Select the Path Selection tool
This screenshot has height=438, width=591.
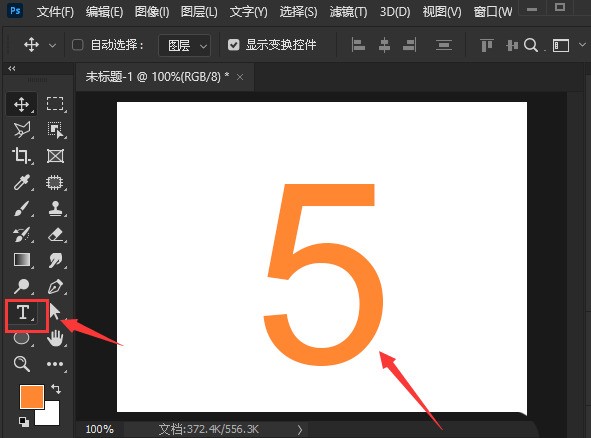55,312
